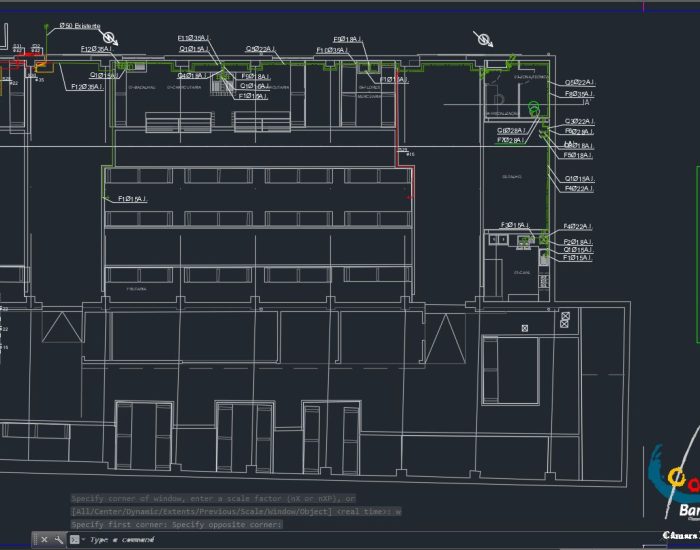Pick the F2Ø18A.I. annotation text
The image size is (700, 550).
(578, 242)
